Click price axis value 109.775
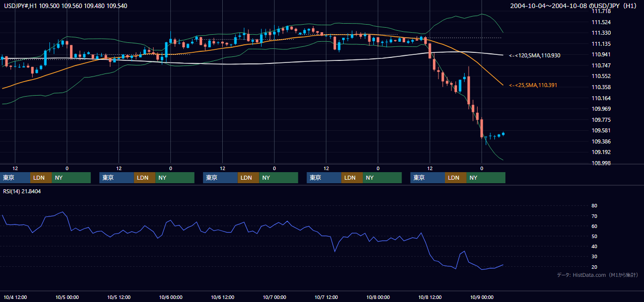The width and height of the screenshot is (644, 302). [602, 120]
